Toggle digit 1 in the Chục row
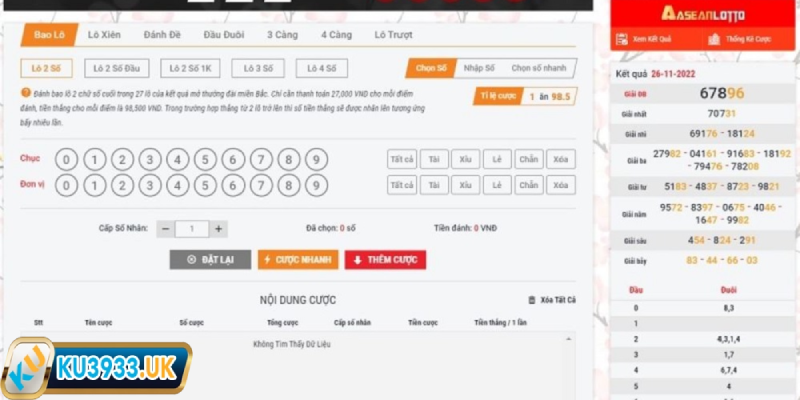Image resolution: width=800 pixels, height=400 pixels. click(x=94, y=160)
